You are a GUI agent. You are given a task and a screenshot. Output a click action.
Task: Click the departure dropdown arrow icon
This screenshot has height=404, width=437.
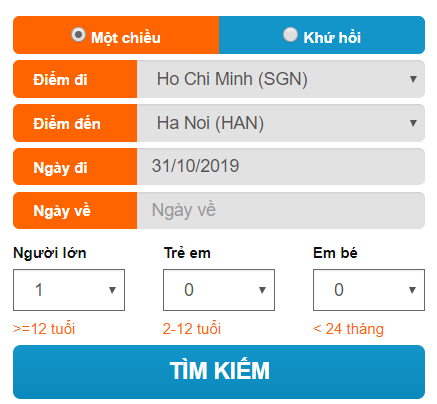[413, 79]
